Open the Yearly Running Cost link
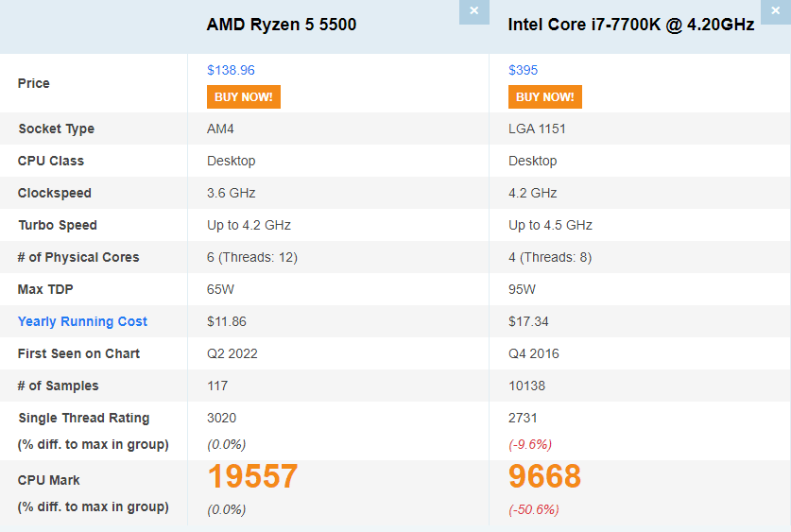The height and width of the screenshot is (532, 791). coord(82,321)
